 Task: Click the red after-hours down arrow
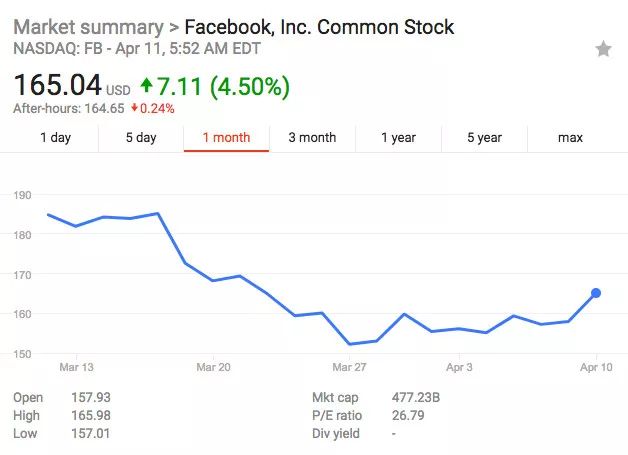point(135,109)
